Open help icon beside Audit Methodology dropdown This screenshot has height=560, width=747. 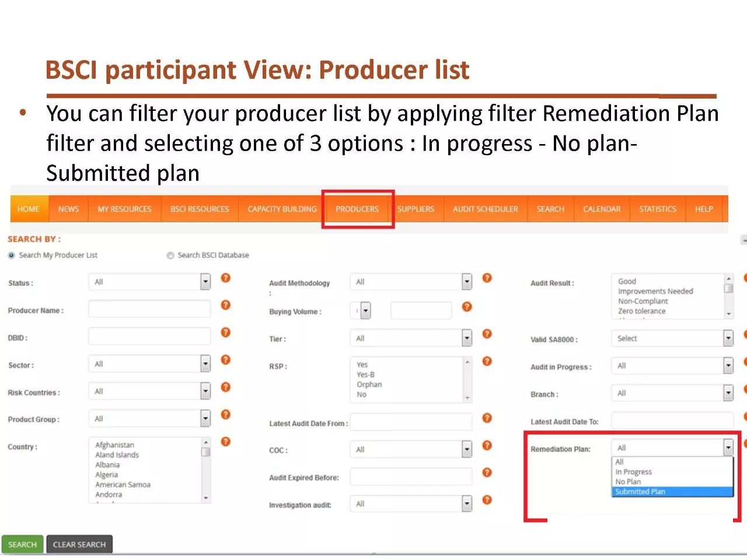(487, 278)
